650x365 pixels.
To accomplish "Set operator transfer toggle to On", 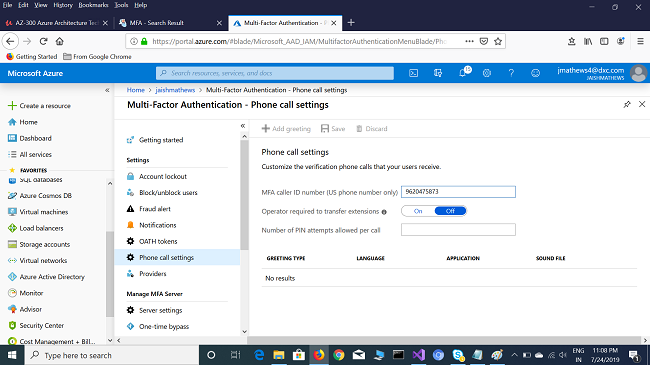I will tap(418, 211).
